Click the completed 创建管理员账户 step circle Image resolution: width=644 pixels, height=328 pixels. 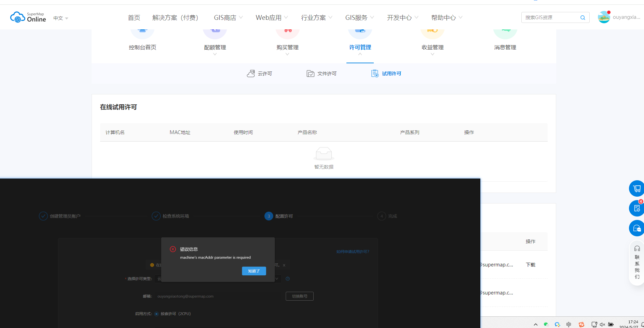[43, 216]
